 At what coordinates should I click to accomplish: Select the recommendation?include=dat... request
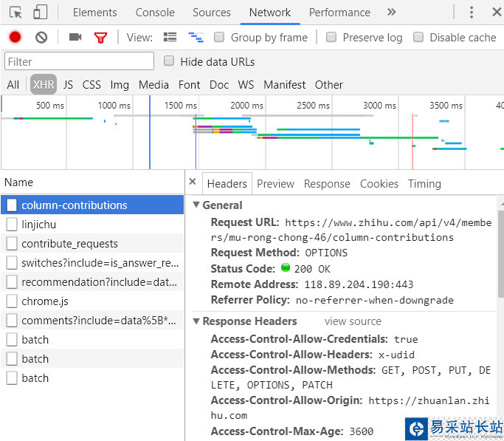(92, 281)
